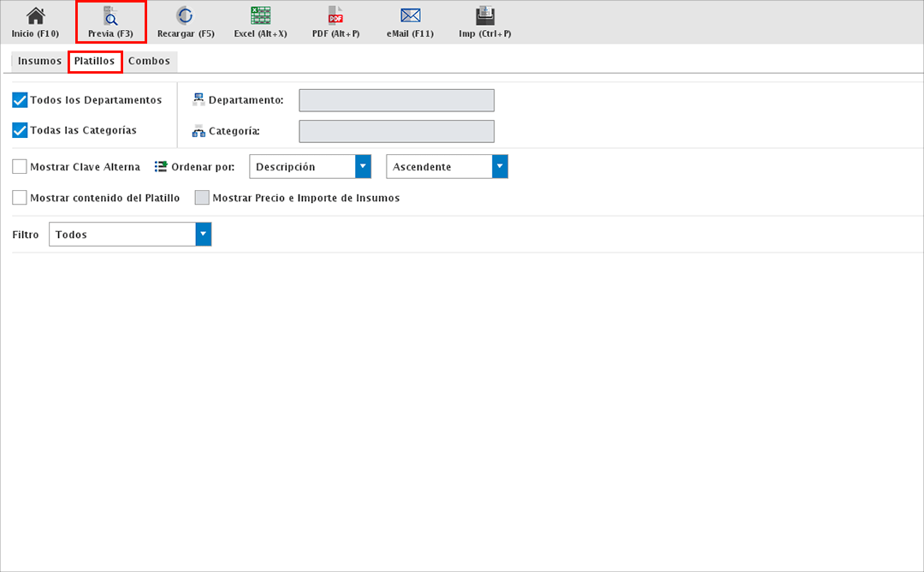This screenshot has width=924, height=572.
Task: Expand the Descripción sort field dropdown
Action: click(363, 167)
